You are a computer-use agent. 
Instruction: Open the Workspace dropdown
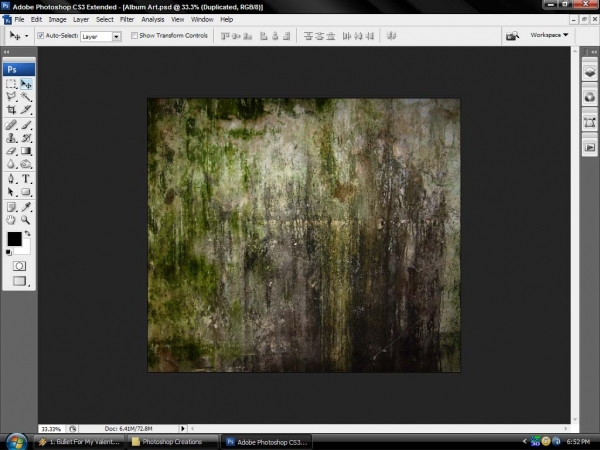(549, 35)
